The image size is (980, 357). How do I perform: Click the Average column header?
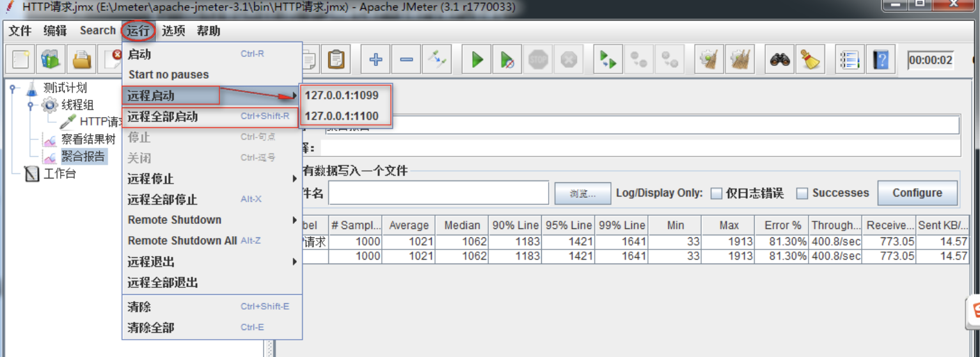409,225
